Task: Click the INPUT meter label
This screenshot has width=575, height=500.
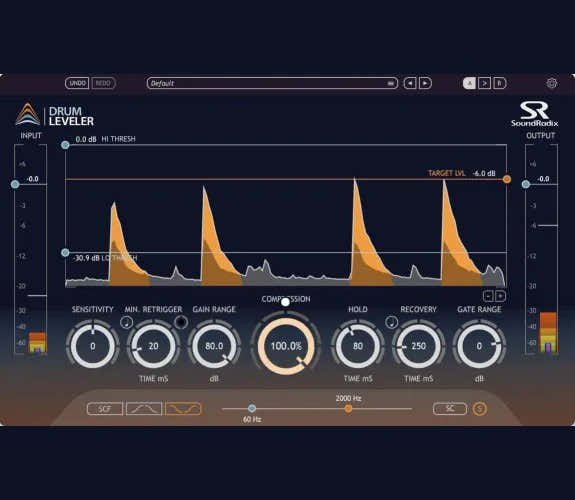Action: (31, 136)
